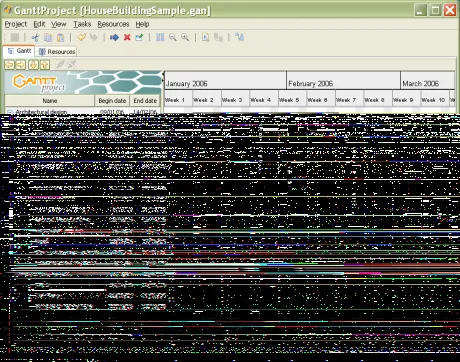Open the Project menu
The width and height of the screenshot is (460, 362).
(x=16, y=24)
